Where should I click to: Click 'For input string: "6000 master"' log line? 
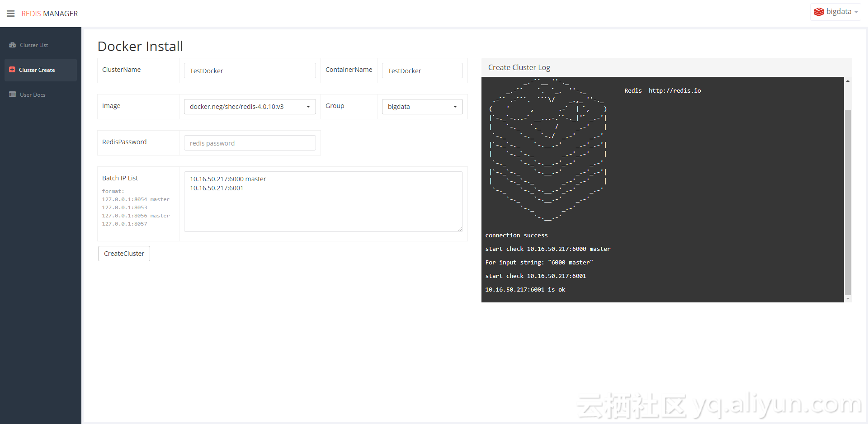coord(539,263)
